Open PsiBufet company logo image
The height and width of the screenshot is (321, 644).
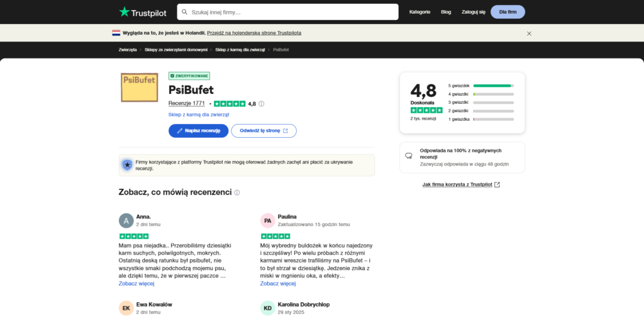pyautogui.click(x=139, y=87)
